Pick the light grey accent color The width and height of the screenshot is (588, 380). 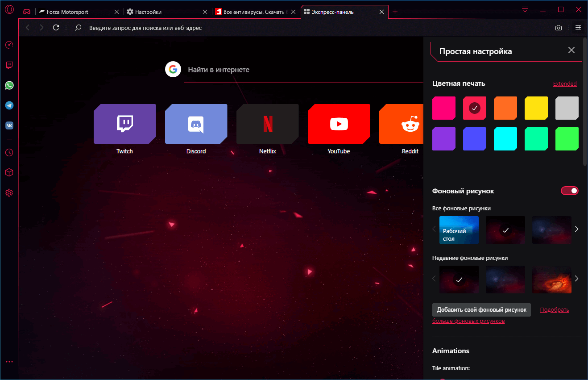(567, 108)
